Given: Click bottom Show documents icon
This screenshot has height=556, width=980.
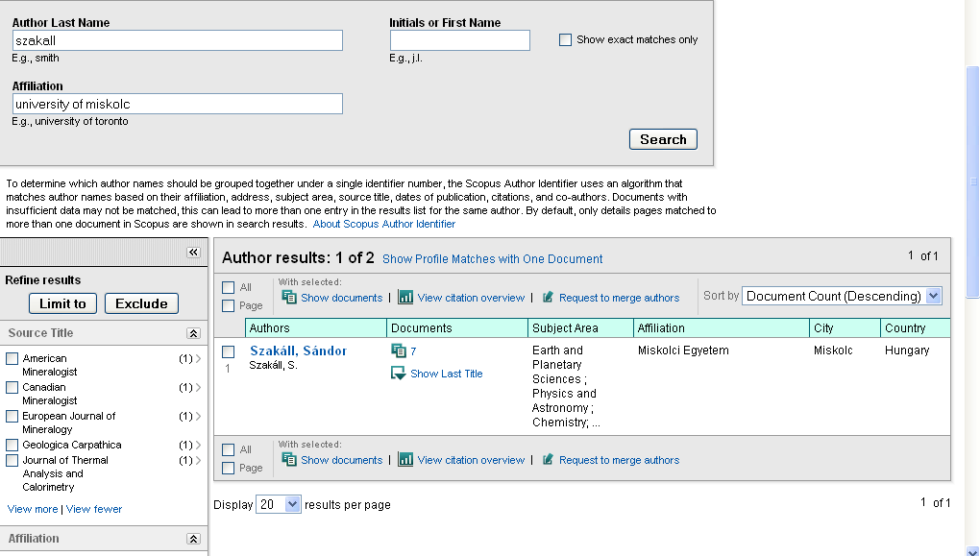Looking at the screenshot, I should [x=289, y=460].
